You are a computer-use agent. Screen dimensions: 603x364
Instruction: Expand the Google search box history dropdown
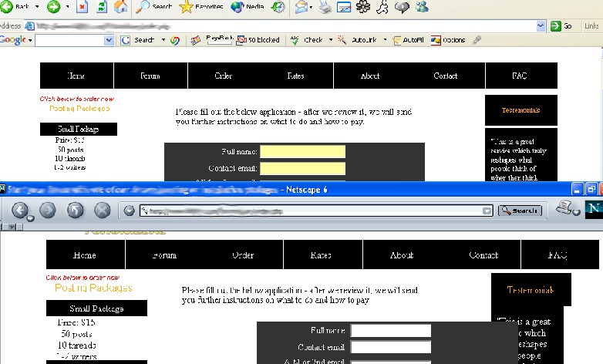(109, 40)
